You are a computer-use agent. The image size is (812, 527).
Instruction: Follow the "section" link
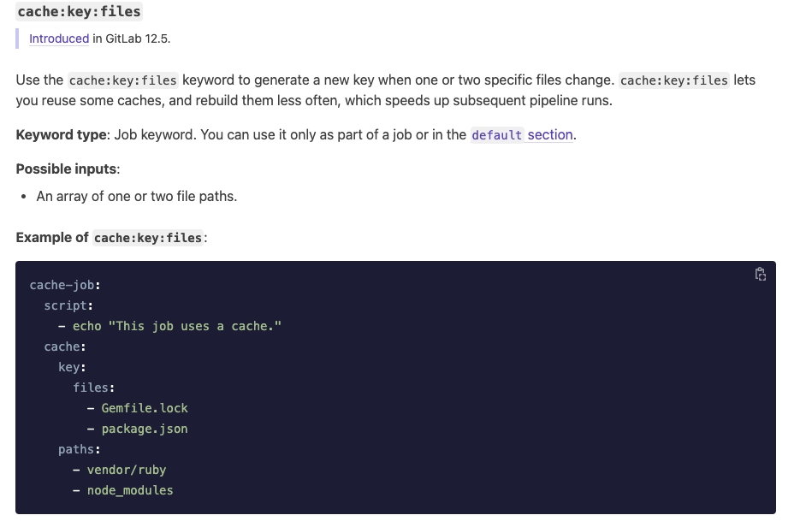[550, 135]
